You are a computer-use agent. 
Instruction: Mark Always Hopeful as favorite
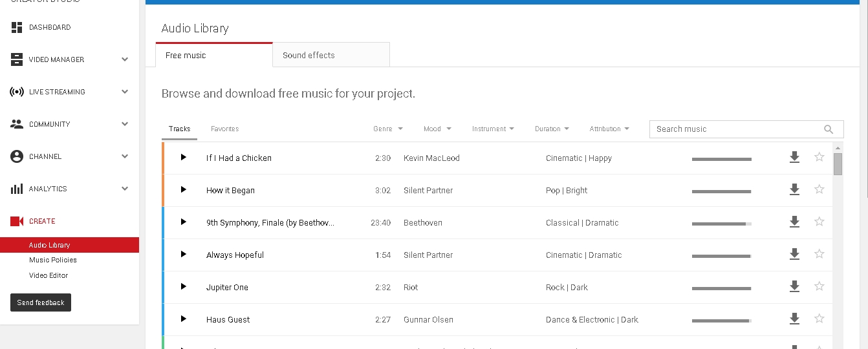point(819,254)
